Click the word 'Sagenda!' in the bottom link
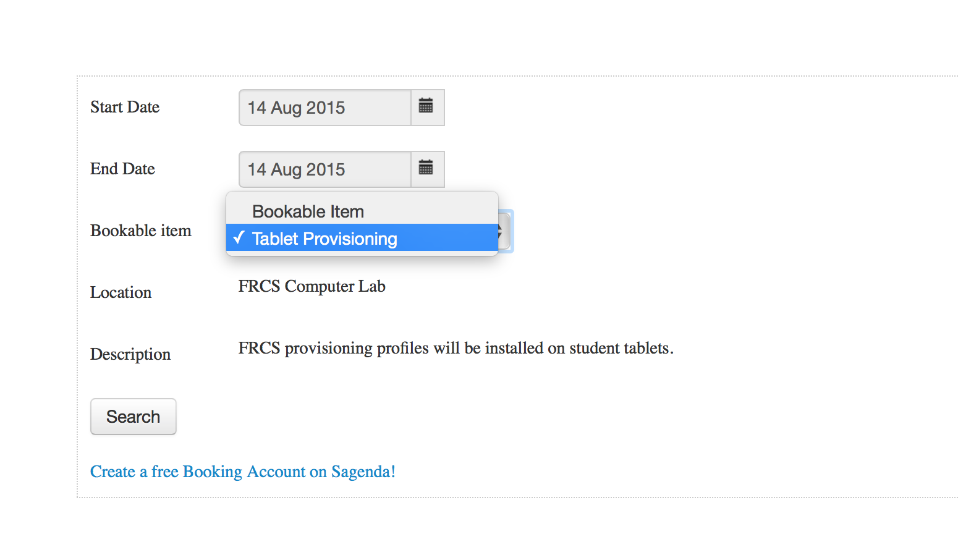Screen dimensions: 958x560 click(363, 472)
